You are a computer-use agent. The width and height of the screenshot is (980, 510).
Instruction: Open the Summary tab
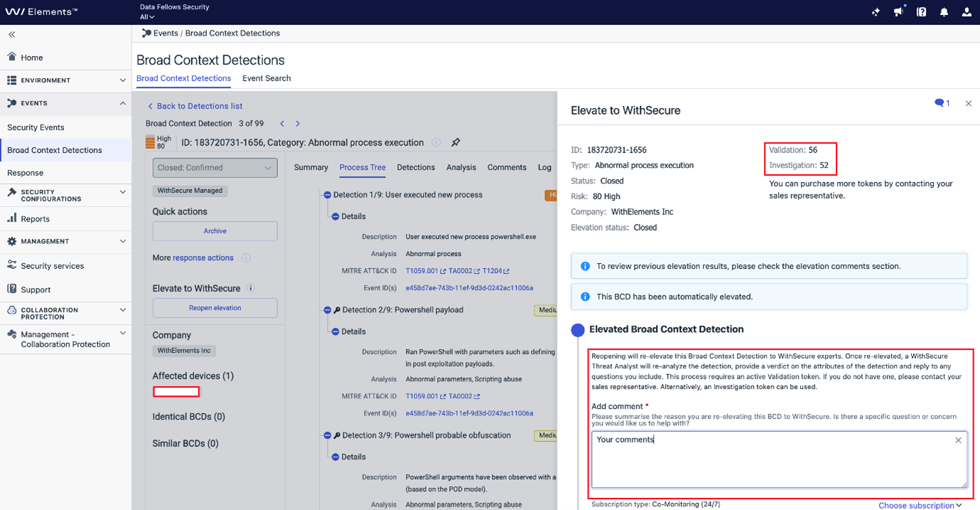coord(311,167)
